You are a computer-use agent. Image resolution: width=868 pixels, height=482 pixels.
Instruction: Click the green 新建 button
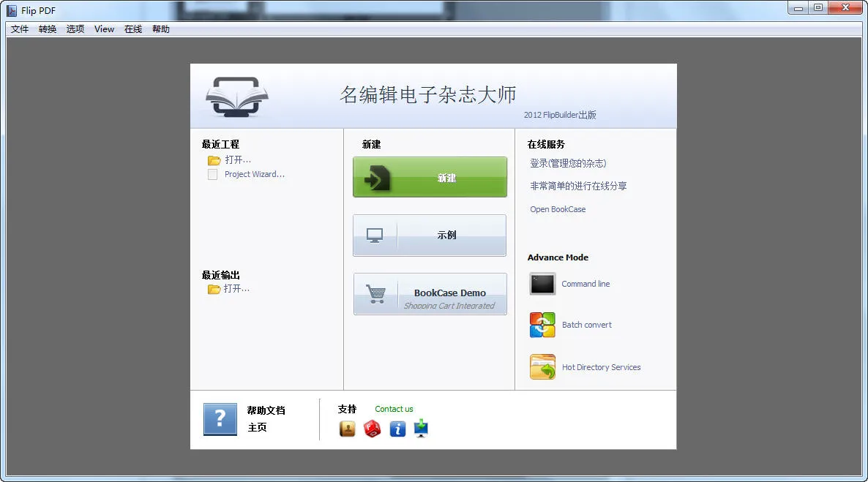point(430,177)
